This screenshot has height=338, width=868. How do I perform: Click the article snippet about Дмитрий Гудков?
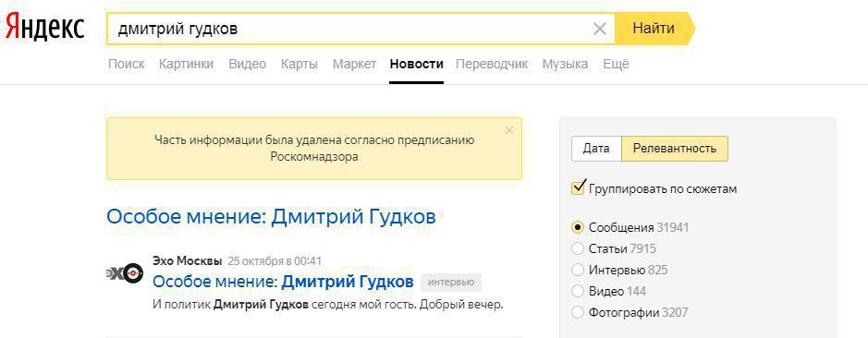pos(328,304)
